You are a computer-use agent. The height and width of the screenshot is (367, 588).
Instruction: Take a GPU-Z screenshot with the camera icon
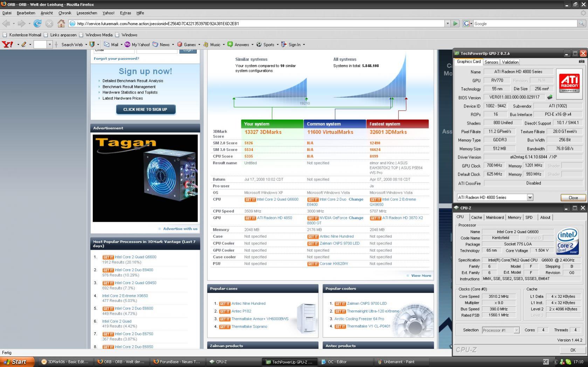[x=582, y=62]
